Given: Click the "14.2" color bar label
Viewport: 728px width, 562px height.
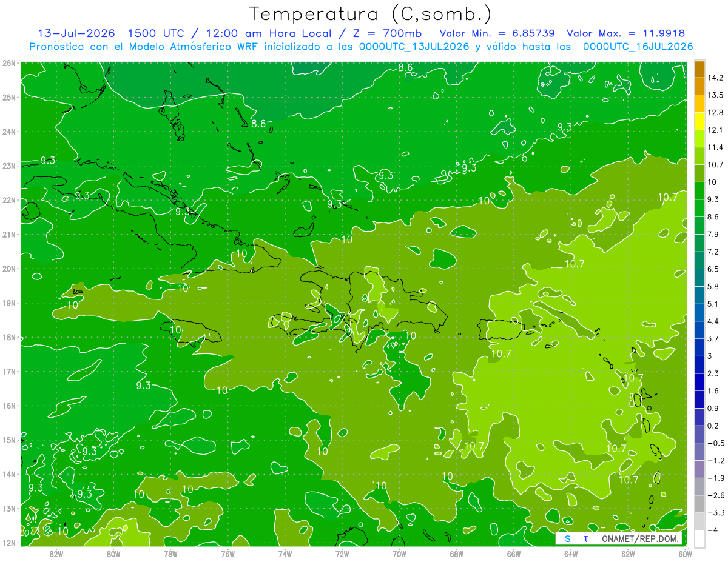Looking at the screenshot, I should [715, 78].
